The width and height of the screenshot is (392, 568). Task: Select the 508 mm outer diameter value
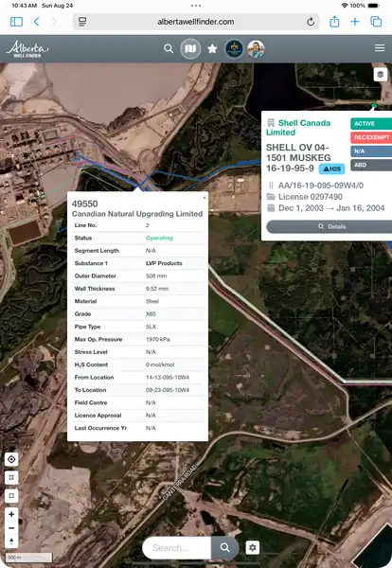coord(156,276)
